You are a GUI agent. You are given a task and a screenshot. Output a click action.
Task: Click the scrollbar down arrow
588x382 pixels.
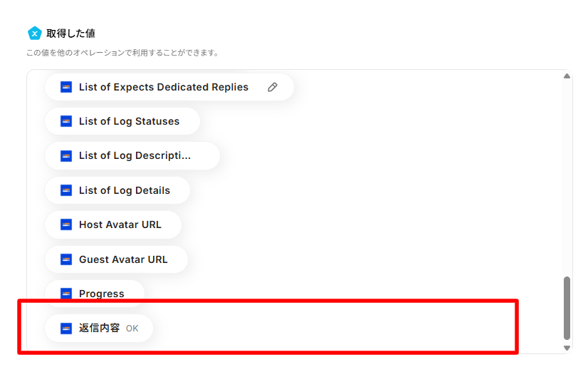click(x=567, y=348)
